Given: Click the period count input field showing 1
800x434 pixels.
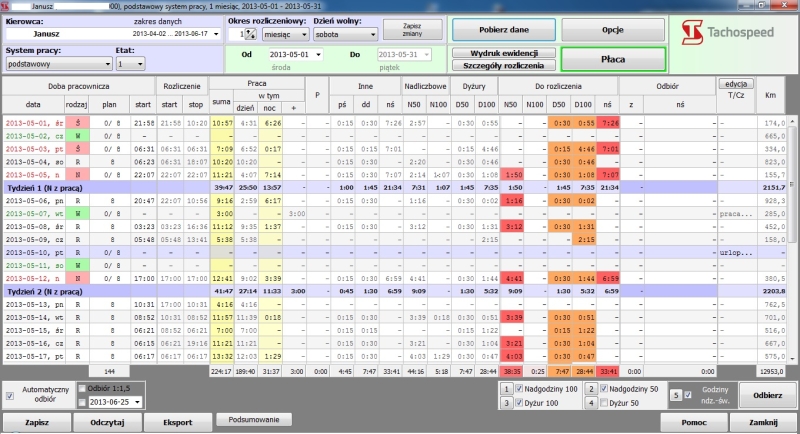Looking at the screenshot, I should 236,34.
